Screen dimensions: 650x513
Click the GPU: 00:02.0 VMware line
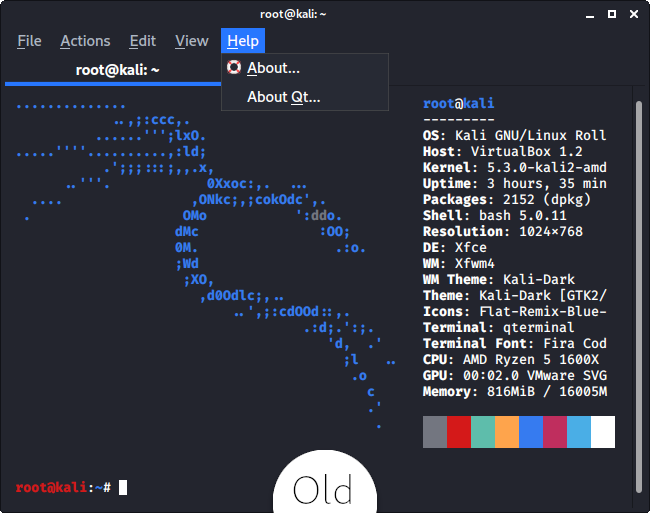click(x=514, y=376)
